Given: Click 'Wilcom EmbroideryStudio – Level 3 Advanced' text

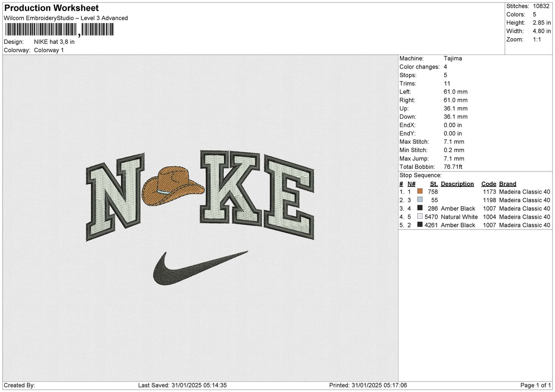Looking at the screenshot, I should [x=66, y=18].
